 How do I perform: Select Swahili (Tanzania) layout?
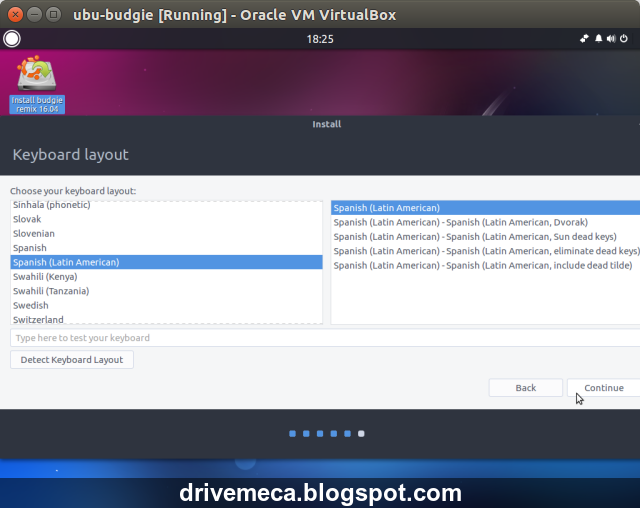167,291
